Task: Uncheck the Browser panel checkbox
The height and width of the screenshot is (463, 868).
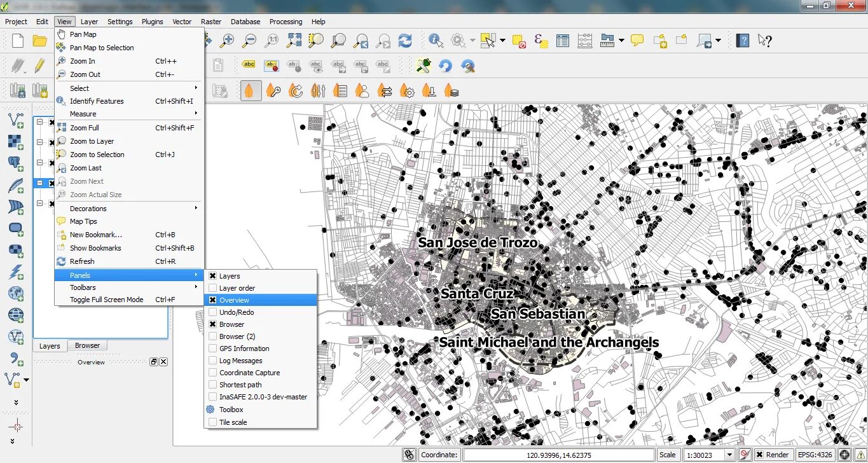Action: 213,324
